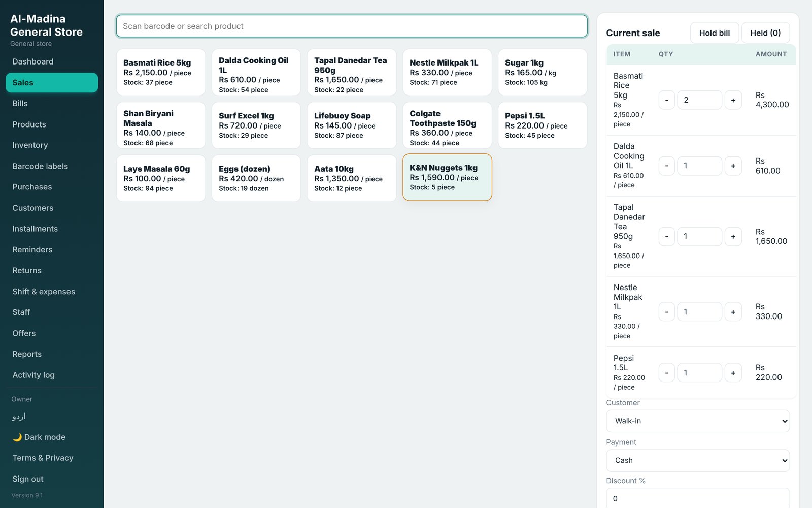812x508 pixels.
Task: Select Shan Biryani Masala product card
Action: (x=161, y=125)
